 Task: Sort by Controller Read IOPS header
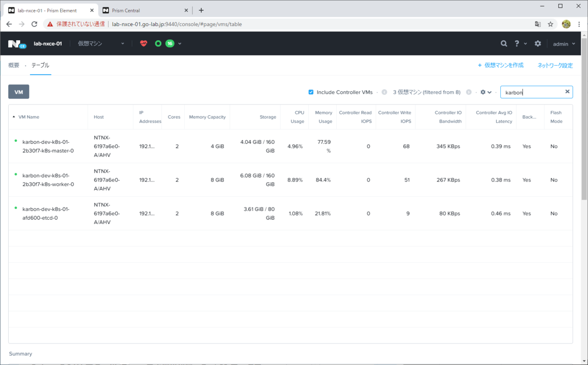(x=355, y=117)
